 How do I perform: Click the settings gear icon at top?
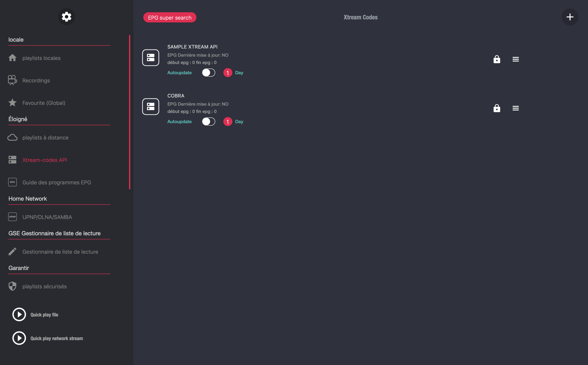pyautogui.click(x=67, y=17)
